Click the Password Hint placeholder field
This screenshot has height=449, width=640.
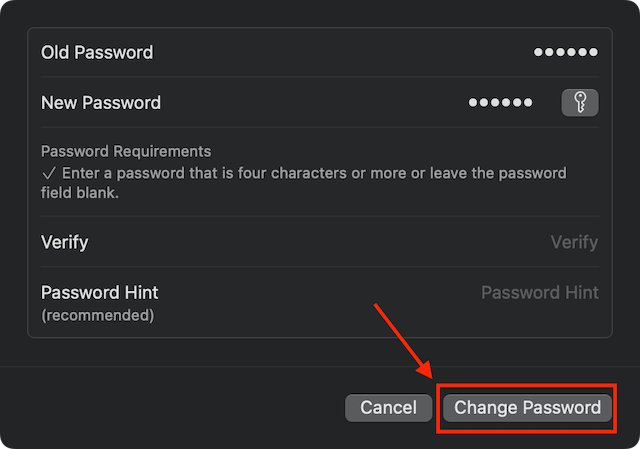point(539,293)
